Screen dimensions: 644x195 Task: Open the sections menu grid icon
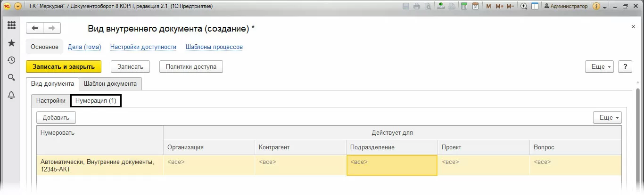pos(11,25)
